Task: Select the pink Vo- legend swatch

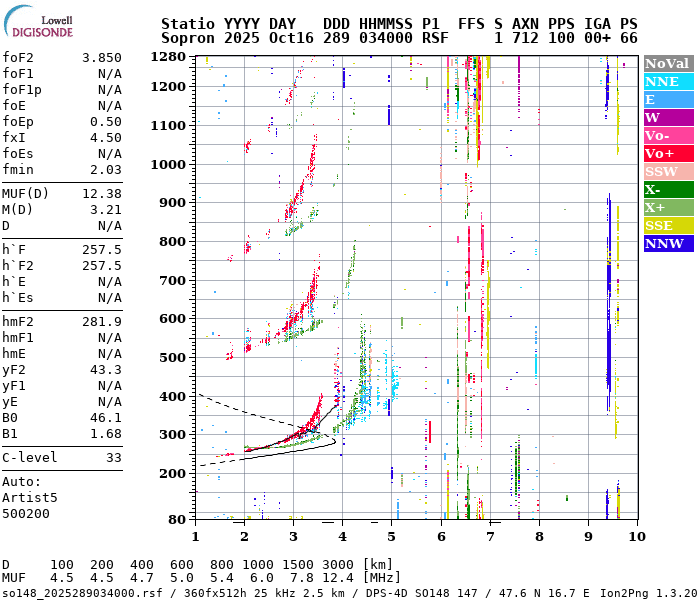Action: (x=668, y=135)
